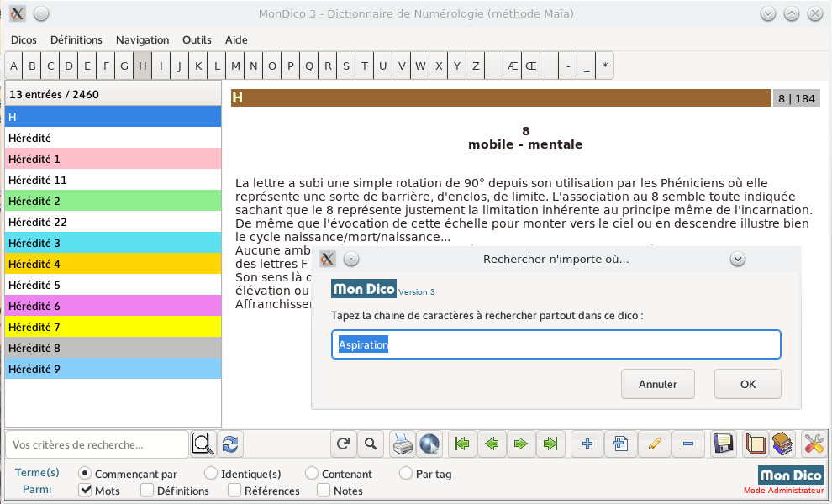This screenshot has height=504, width=832.
Task: Choose the 'Par tag' radio button
Action: click(x=406, y=474)
